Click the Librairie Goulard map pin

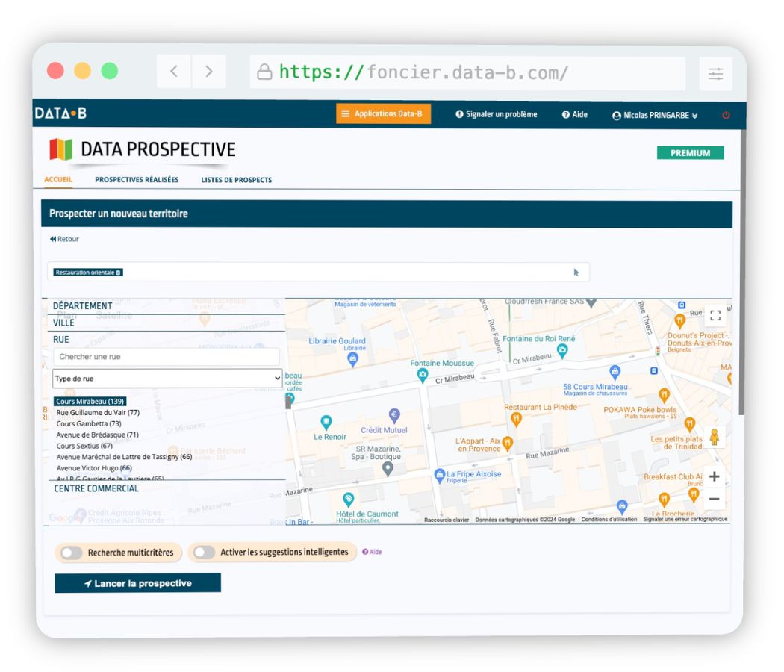click(352, 359)
